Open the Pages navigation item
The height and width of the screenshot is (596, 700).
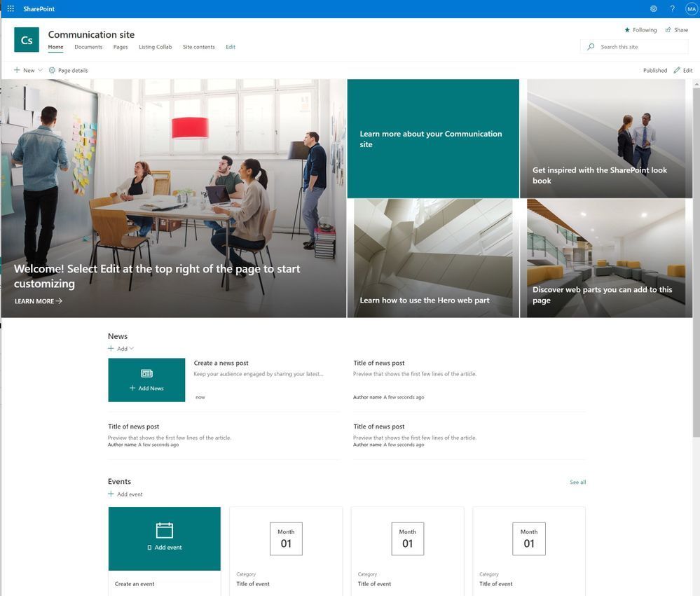[121, 47]
